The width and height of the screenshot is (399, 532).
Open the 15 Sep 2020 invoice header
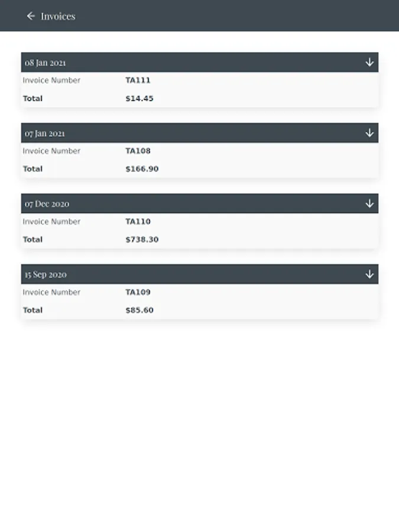pyautogui.click(x=46, y=275)
